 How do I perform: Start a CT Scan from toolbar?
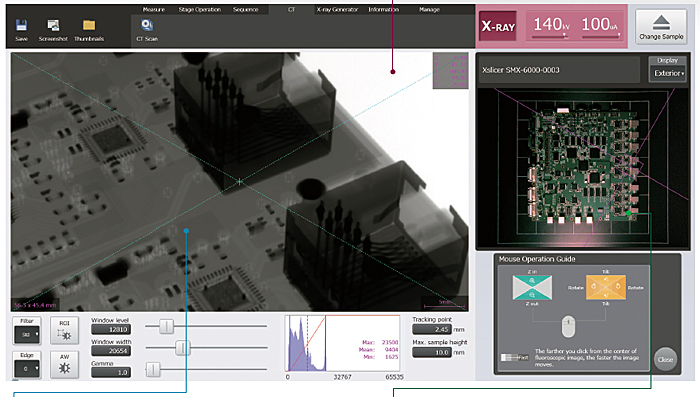tap(147, 25)
